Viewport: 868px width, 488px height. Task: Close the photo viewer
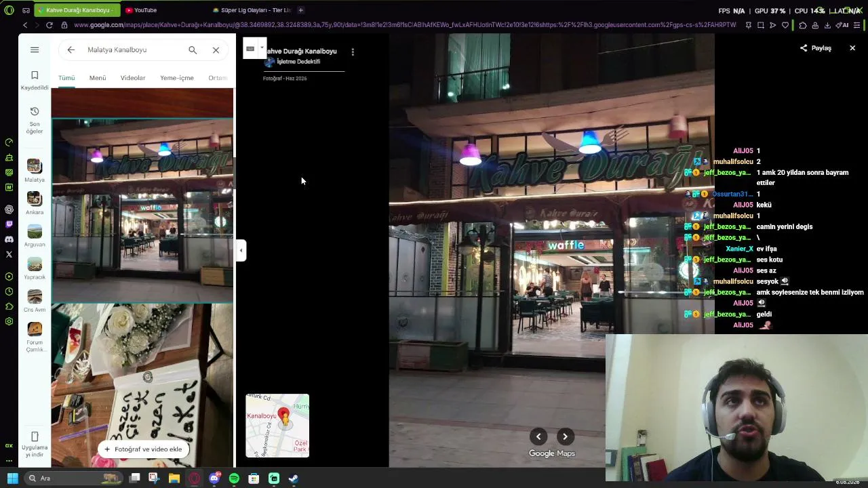852,48
